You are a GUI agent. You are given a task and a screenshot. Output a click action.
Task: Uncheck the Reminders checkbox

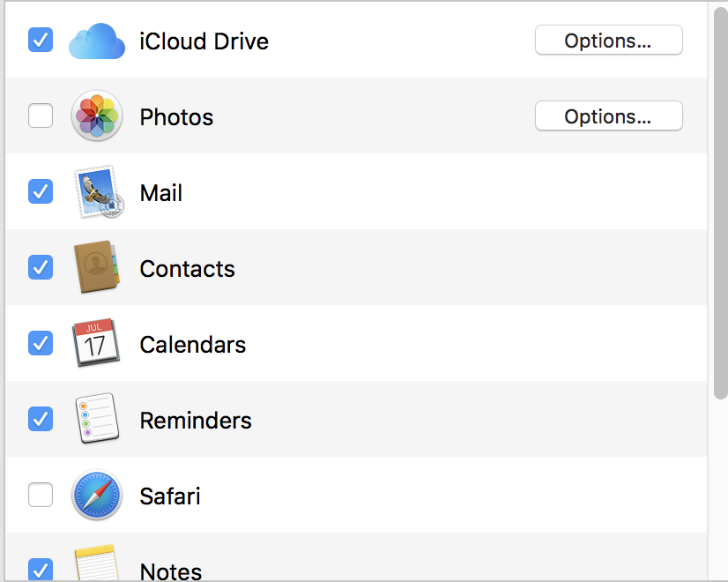click(x=41, y=419)
